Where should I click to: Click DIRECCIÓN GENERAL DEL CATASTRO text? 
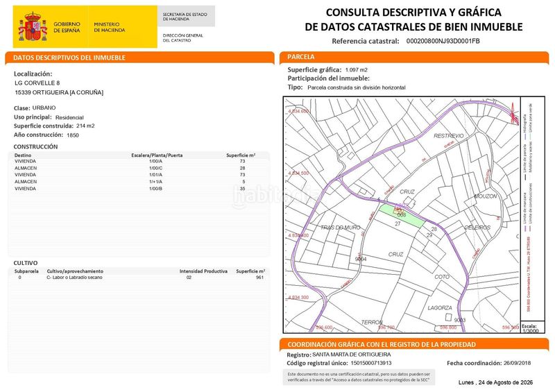click(182, 38)
